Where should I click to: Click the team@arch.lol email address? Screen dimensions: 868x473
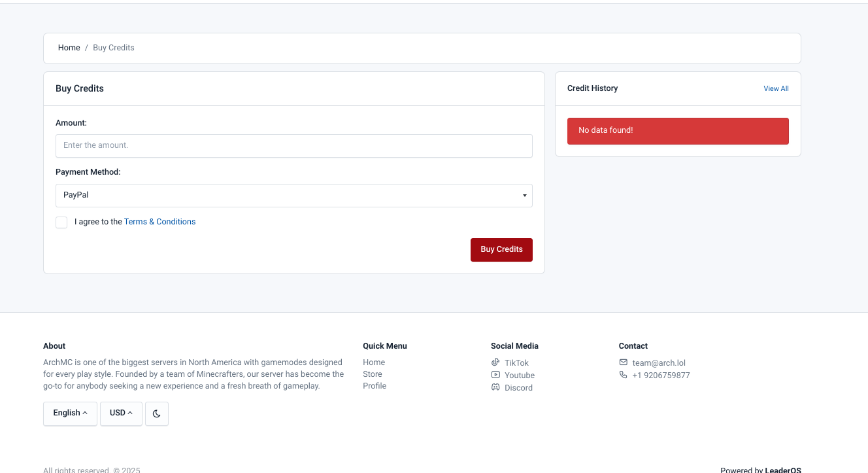(659, 363)
